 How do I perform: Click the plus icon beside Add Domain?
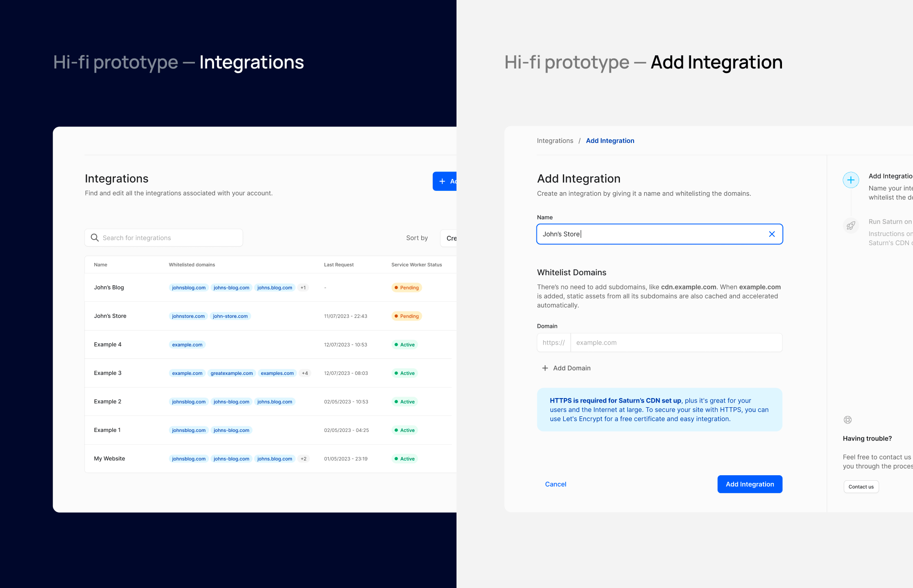pos(545,368)
